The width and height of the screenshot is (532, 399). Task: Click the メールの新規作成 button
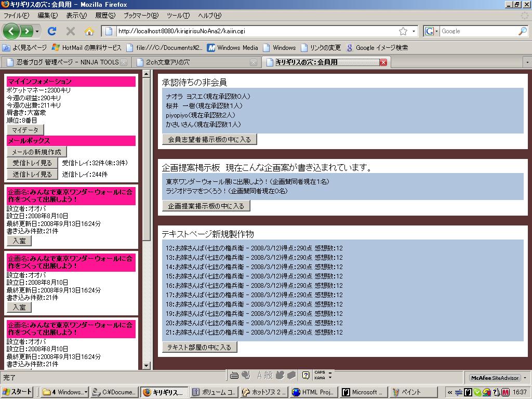37,152
